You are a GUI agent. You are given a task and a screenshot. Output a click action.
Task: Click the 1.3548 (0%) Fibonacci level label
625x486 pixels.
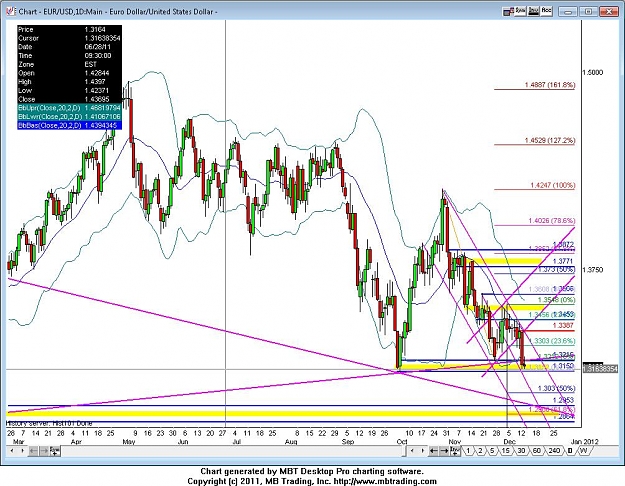[556, 300]
